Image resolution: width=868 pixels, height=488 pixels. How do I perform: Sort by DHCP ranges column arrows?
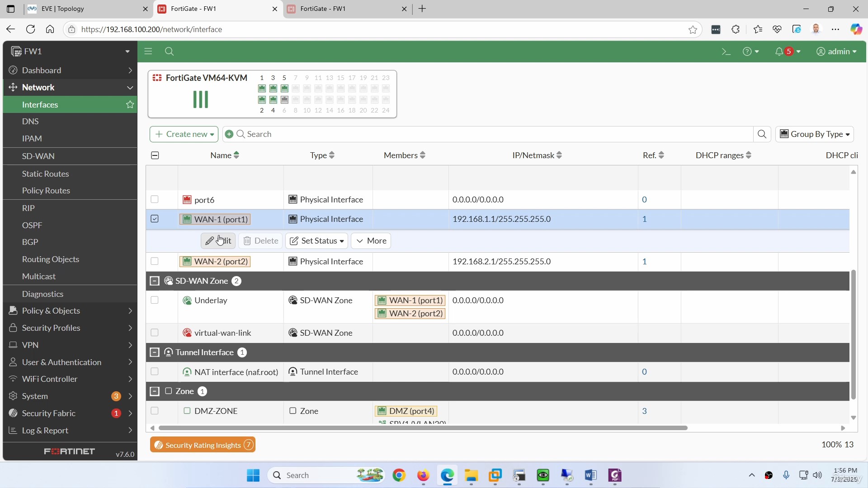click(749, 155)
